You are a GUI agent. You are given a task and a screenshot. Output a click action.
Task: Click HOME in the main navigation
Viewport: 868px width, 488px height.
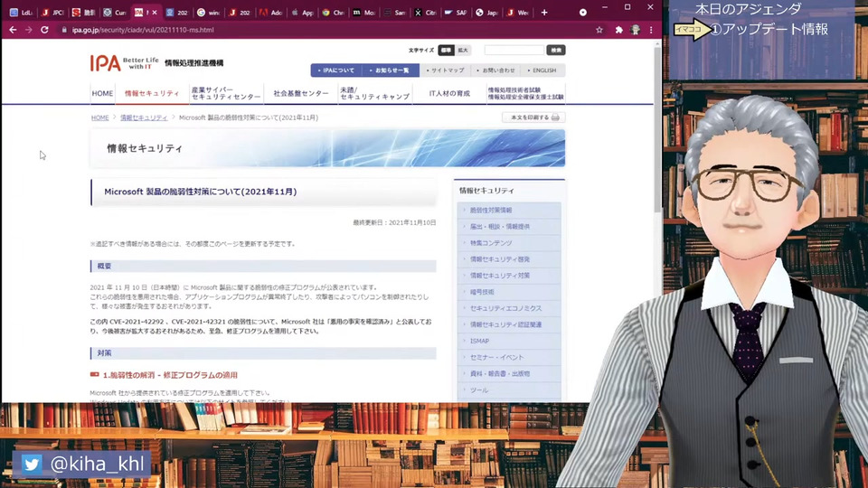(x=102, y=93)
